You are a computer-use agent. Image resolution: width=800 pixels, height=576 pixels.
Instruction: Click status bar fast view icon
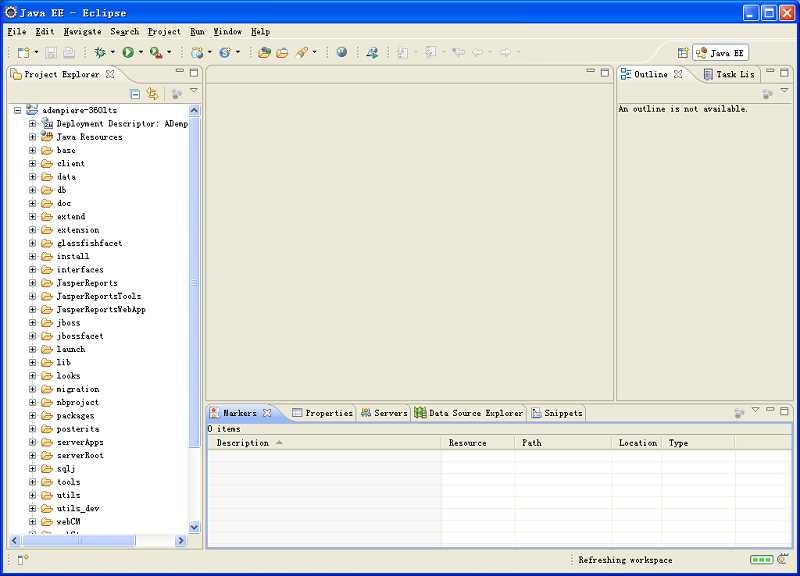(x=22, y=560)
